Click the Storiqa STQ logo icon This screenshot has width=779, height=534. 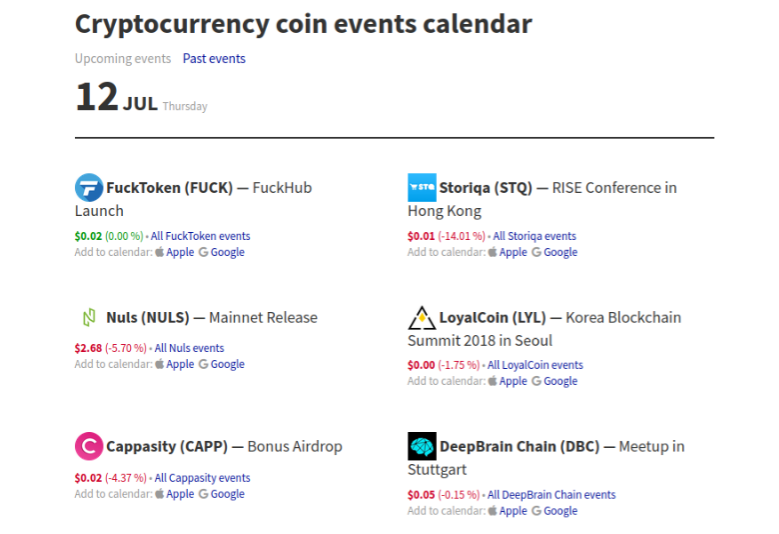pyautogui.click(x=422, y=187)
